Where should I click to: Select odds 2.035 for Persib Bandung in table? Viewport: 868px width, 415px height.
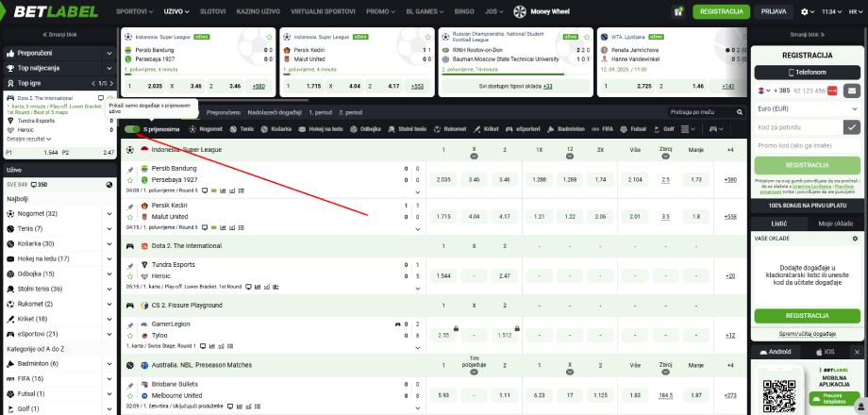tap(443, 180)
